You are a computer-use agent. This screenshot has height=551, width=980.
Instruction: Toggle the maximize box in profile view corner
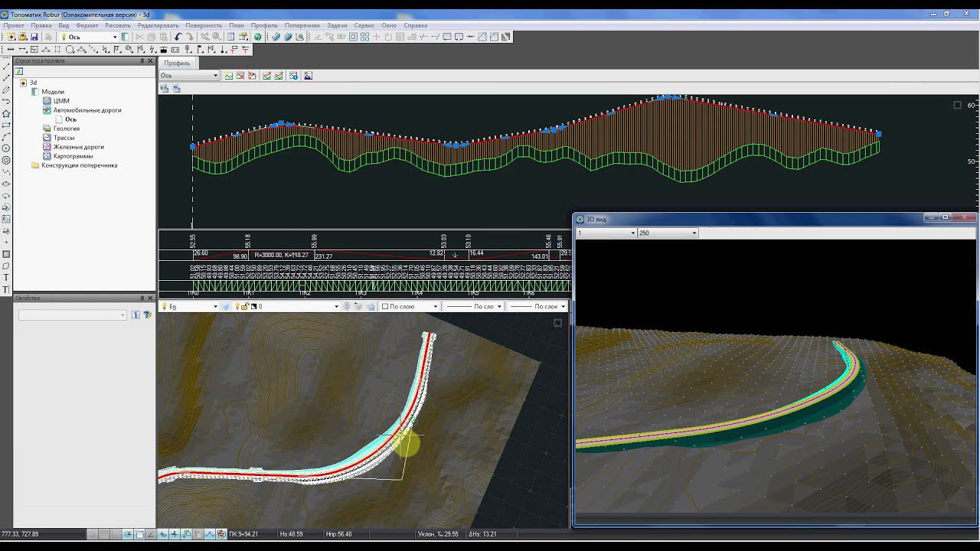click(957, 106)
